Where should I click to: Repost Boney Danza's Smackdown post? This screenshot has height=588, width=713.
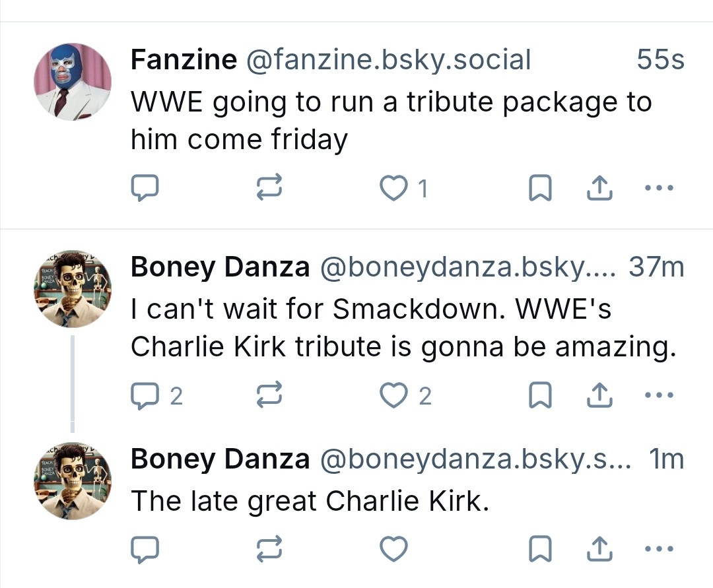(x=269, y=395)
